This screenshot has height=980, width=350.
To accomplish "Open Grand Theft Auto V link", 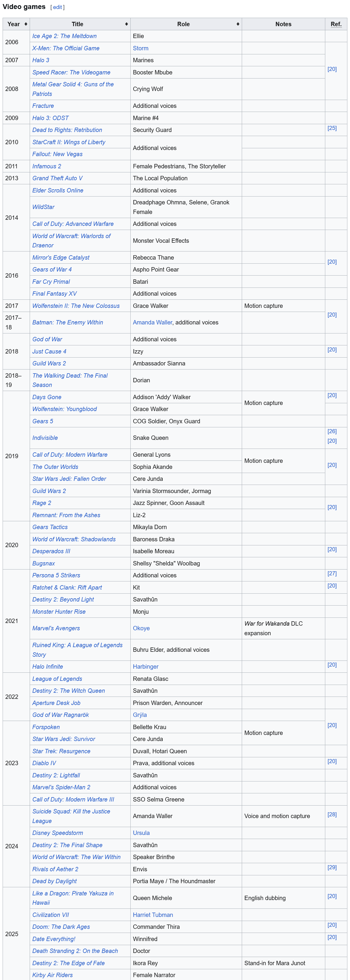I will pyautogui.click(x=58, y=178).
